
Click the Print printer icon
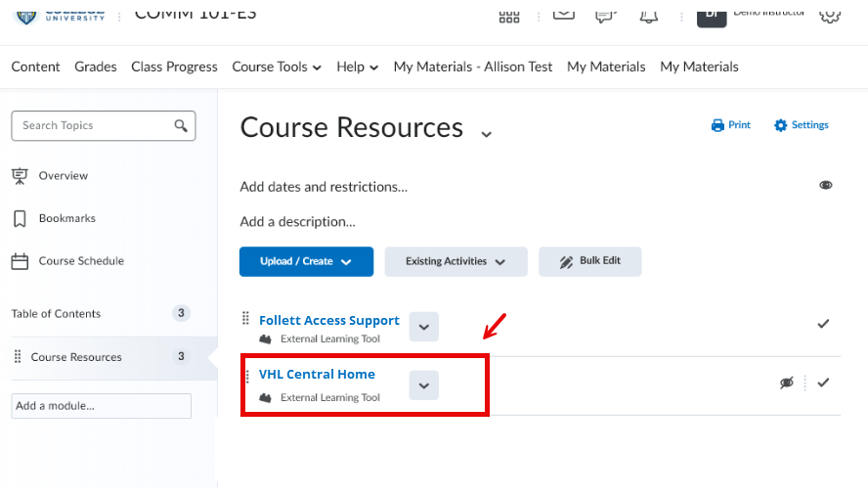[717, 125]
